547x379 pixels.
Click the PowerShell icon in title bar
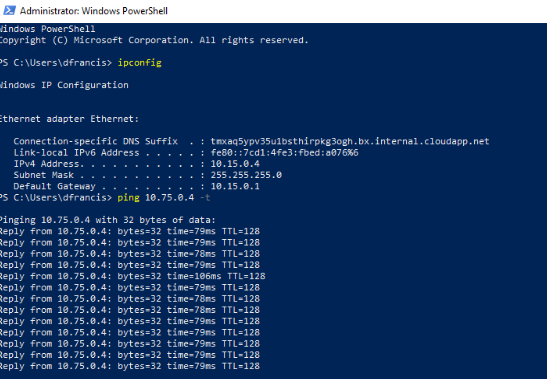pyautogui.click(x=9, y=10)
